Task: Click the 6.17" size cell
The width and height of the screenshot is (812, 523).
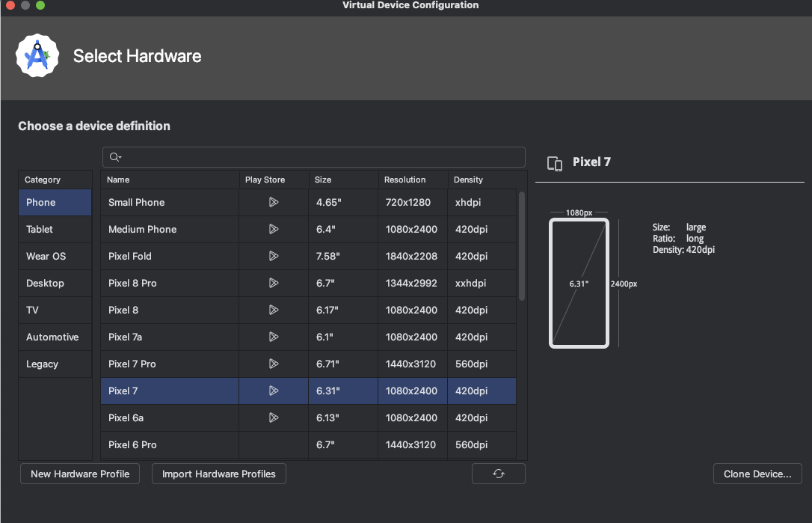Action: 343,310
